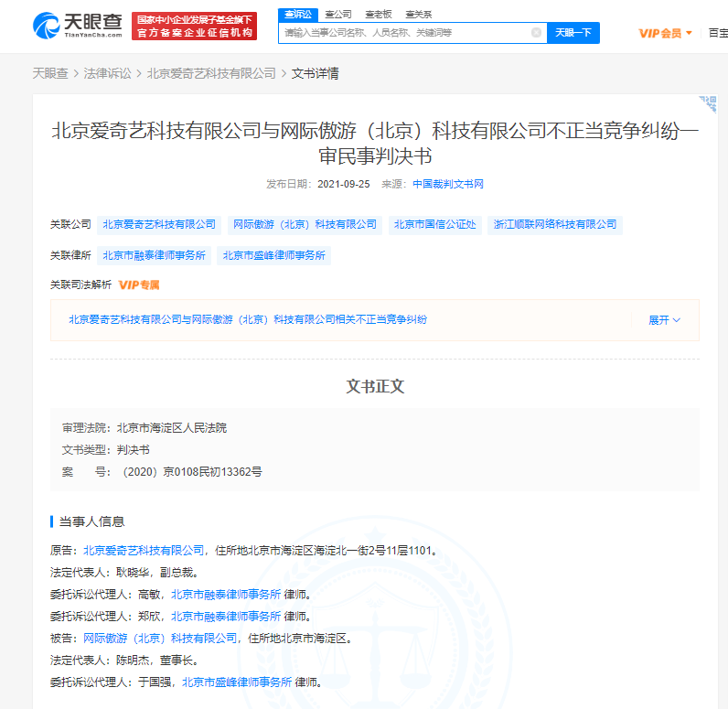The height and width of the screenshot is (709, 728).
Task: Click the 浙江顺联网络科技有限公司 company tag
Action: [555, 225]
